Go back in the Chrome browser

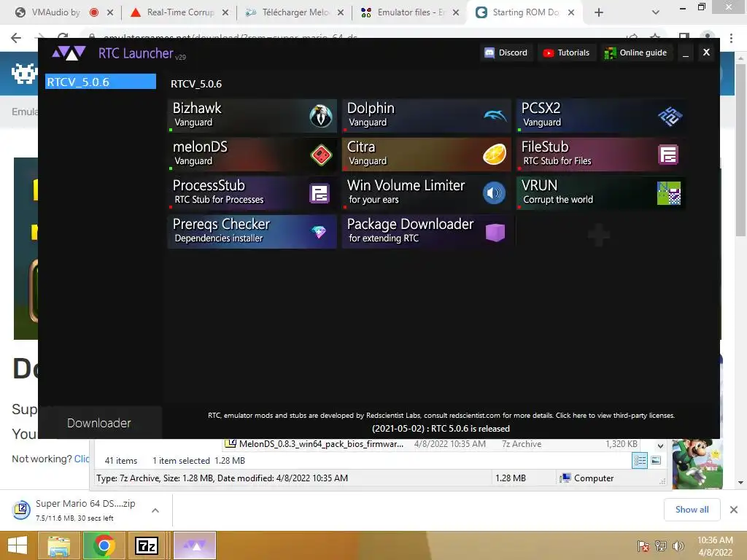[16, 37]
